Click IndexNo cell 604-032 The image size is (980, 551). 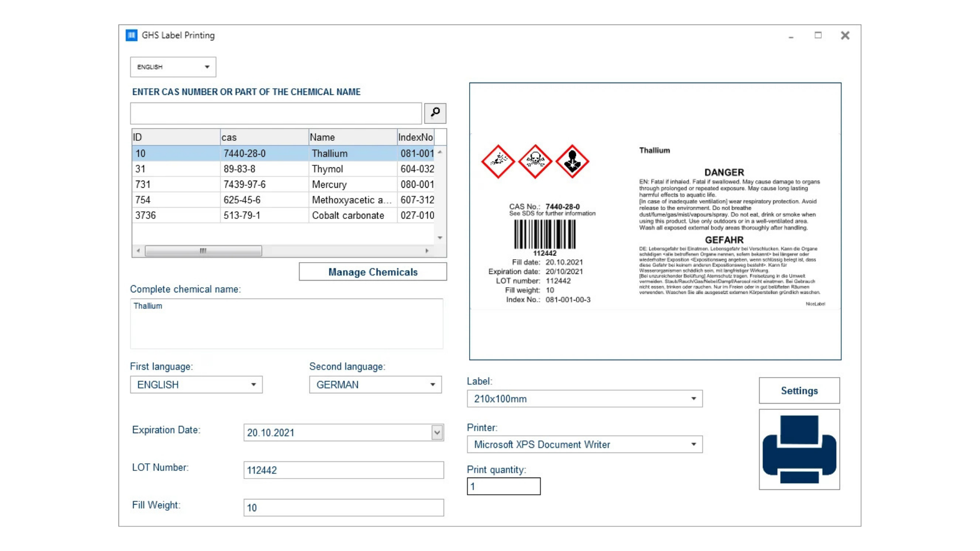coord(417,169)
